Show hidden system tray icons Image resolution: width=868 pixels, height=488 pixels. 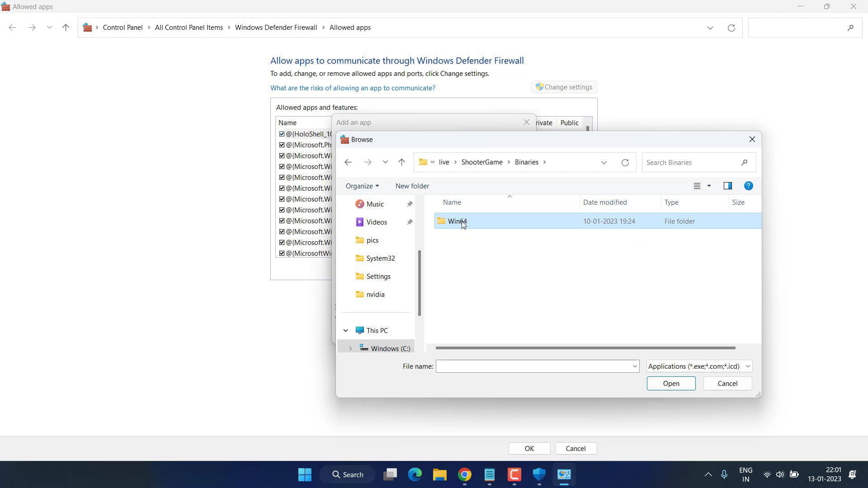click(x=708, y=474)
